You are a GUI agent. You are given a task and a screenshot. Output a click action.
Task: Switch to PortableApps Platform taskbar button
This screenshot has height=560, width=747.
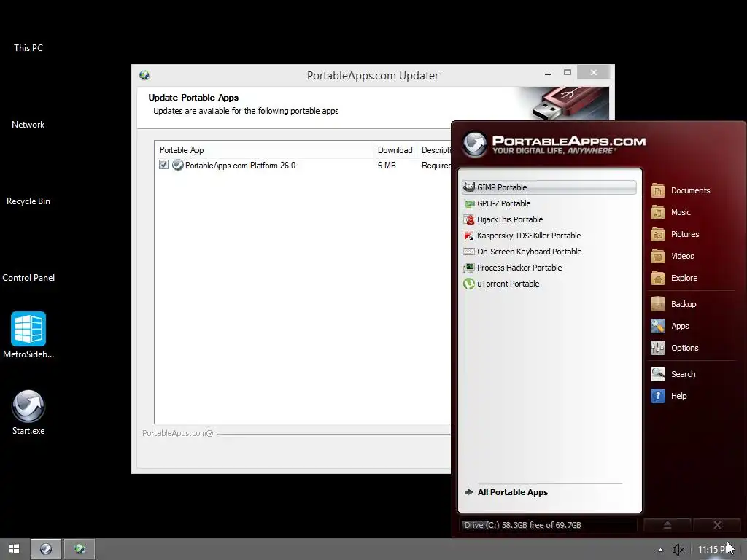(x=46, y=549)
